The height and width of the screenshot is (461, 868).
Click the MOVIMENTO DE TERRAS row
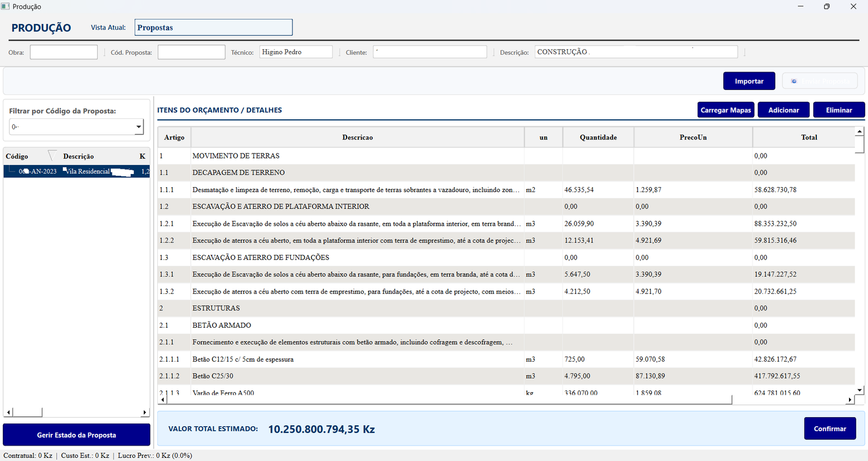point(506,156)
